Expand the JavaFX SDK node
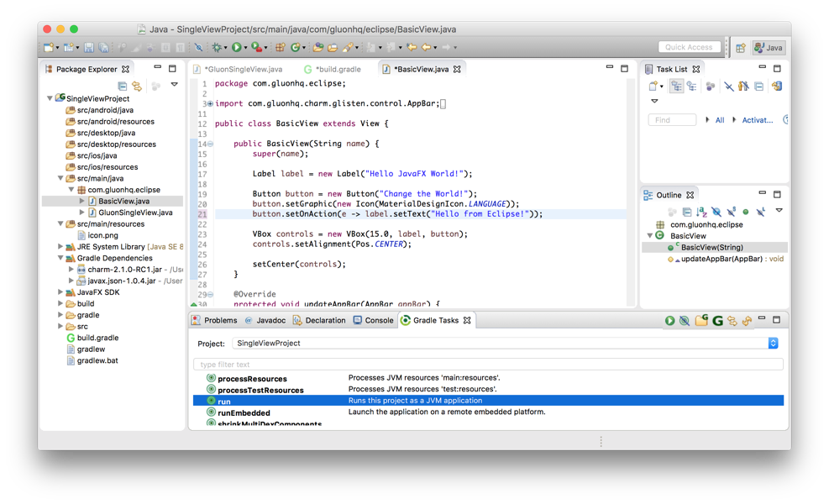The image size is (829, 504). 60,292
